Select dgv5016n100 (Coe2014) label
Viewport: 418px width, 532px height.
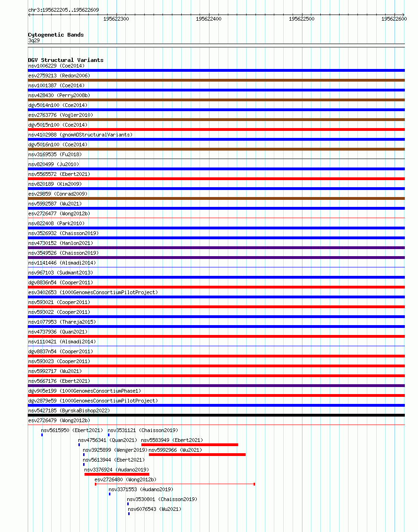click(x=58, y=144)
